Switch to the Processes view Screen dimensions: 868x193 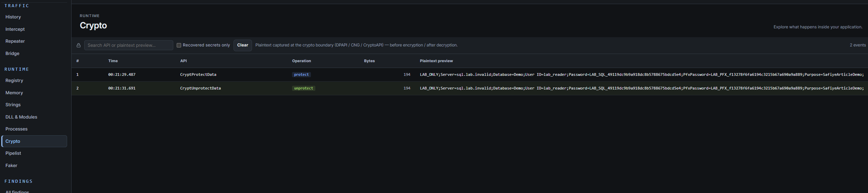(x=16, y=129)
